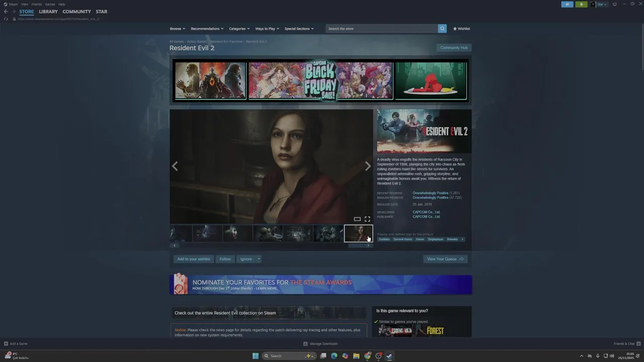Image resolution: width=644 pixels, height=362 pixels.
Task: Switch to the STORE tab
Action: (27, 12)
